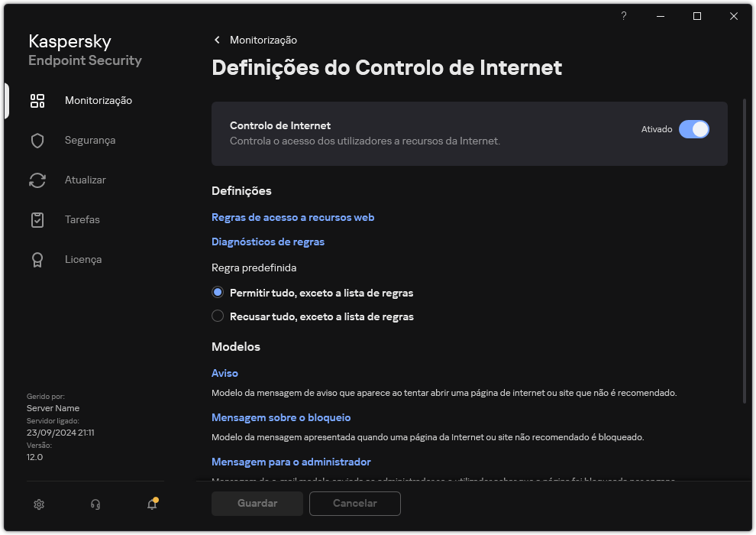The image size is (756, 535).
Task: Open "Mensagem para o administrador" template
Action: 290,462
